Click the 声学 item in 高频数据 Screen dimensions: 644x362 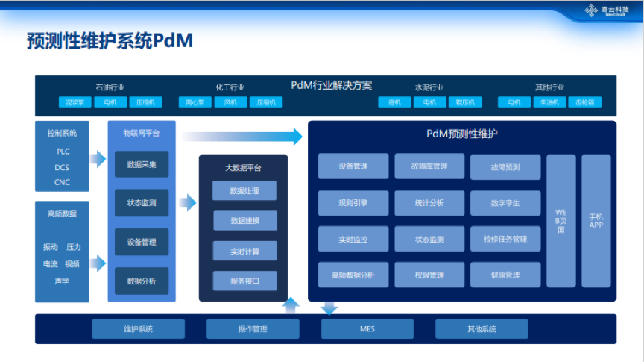click(x=62, y=281)
